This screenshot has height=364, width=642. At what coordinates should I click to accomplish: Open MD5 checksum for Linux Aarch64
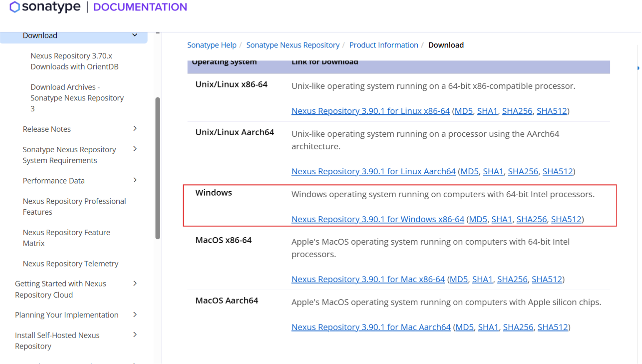click(469, 172)
